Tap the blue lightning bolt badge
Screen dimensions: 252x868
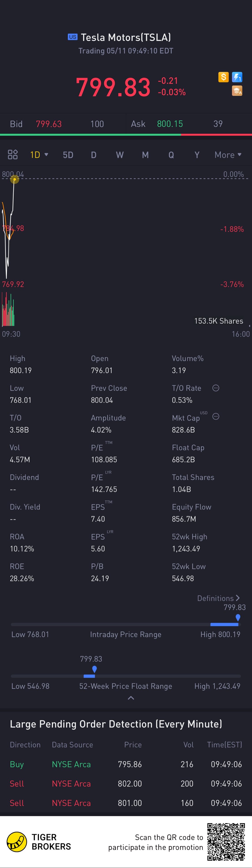tap(237, 77)
